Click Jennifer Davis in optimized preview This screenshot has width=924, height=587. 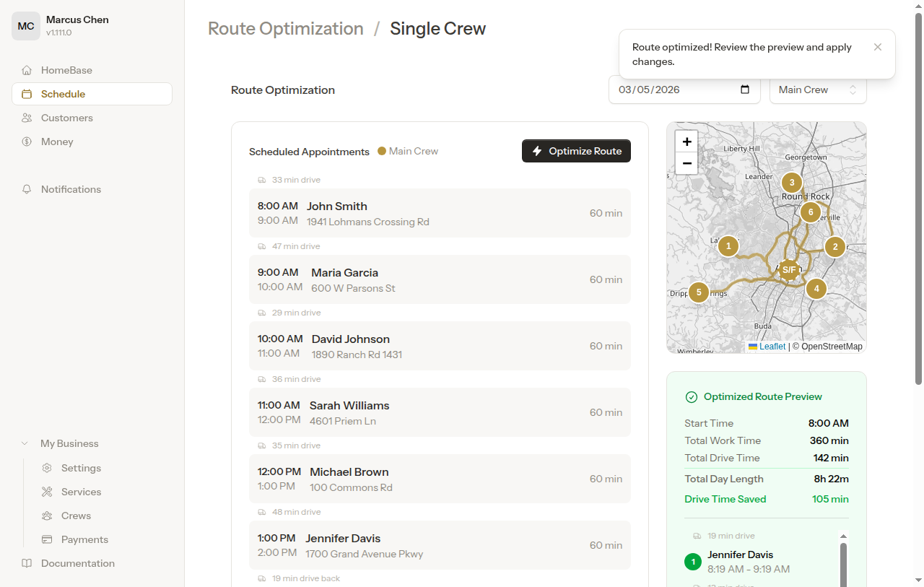click(x=741, y=555)
